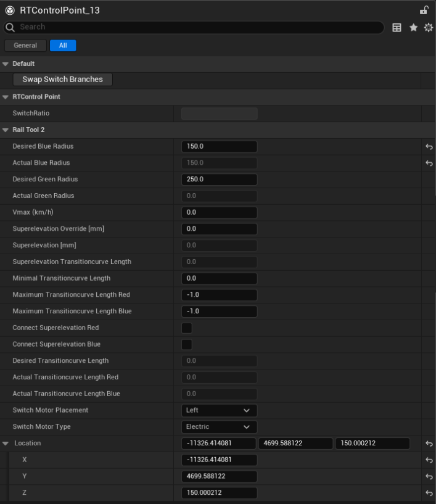
Task: Reset Location vector to default value
Action: pos(429,444)
